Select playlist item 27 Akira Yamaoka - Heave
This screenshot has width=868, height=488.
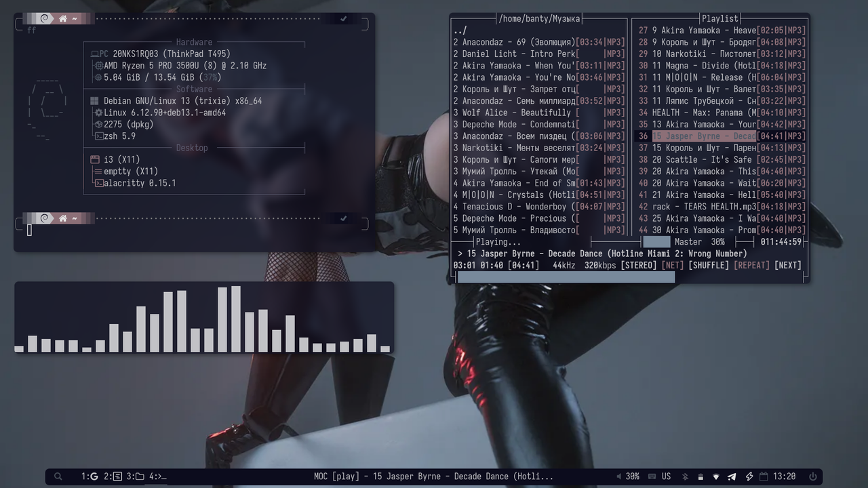(x=722, y=30)
